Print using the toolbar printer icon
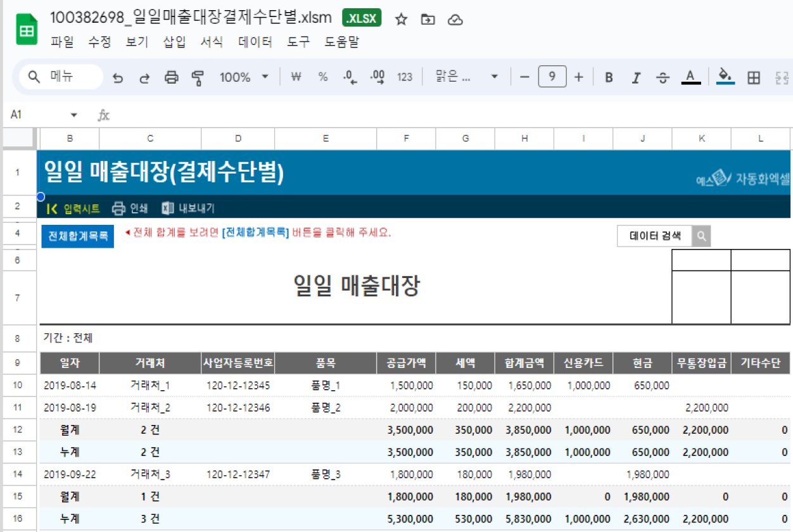 [171, 78]
